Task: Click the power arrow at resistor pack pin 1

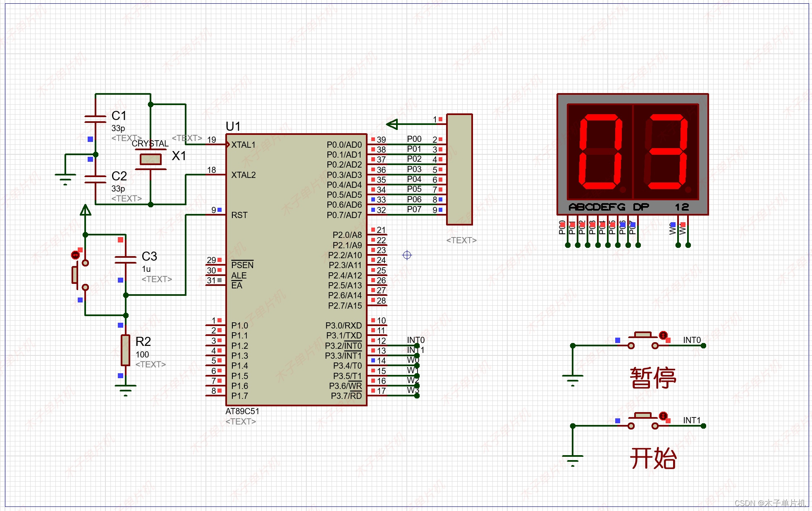Action: click(392, 124)
